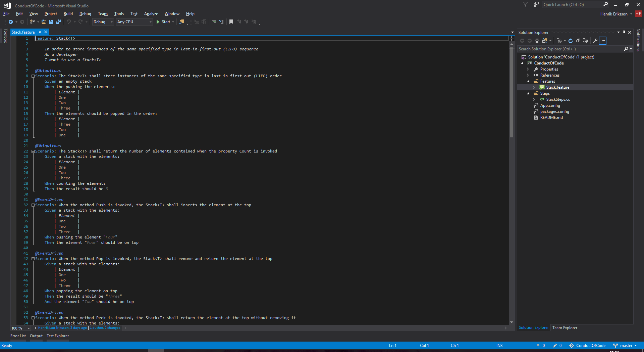Refresh the Solution Explorer
The image size is (644, 352).
tap(571, 41)
